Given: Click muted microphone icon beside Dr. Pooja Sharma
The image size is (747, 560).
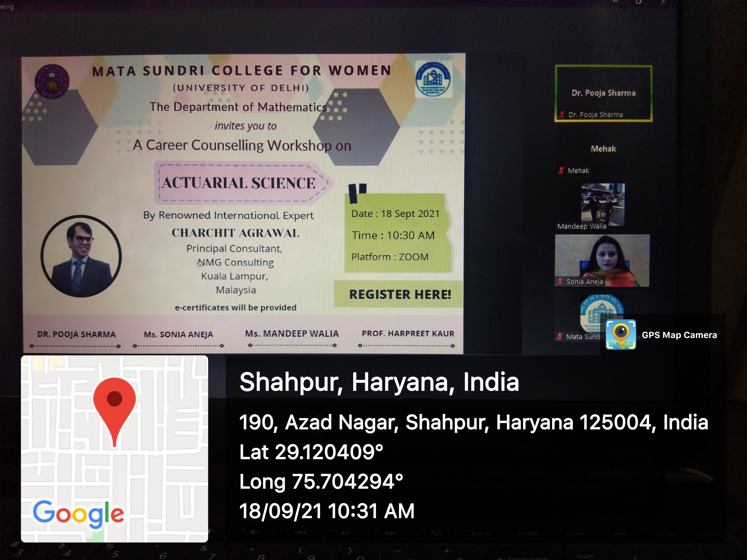Looking at the screenshot, I should tap(562, 115).
